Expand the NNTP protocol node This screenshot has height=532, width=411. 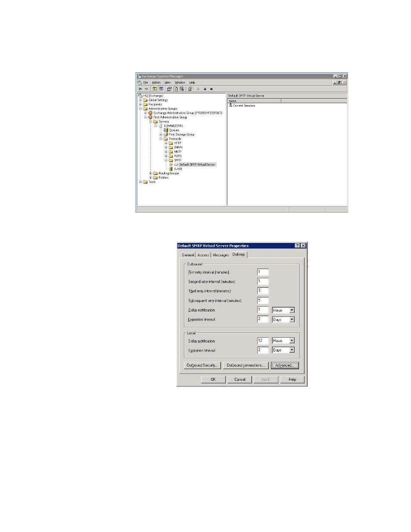(166, 152)
